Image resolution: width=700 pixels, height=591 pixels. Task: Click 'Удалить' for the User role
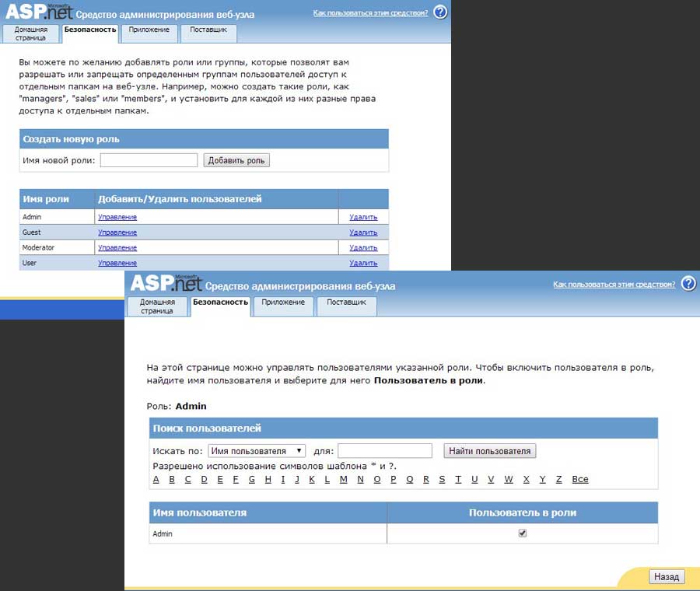point(363,263)
